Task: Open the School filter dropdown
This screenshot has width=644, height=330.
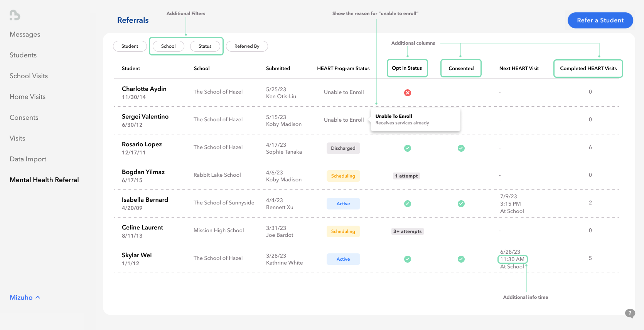Action: pos(168,46)
